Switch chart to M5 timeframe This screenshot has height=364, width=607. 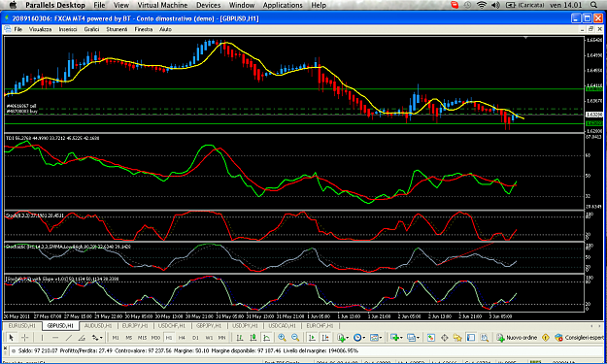click(128, 338)
